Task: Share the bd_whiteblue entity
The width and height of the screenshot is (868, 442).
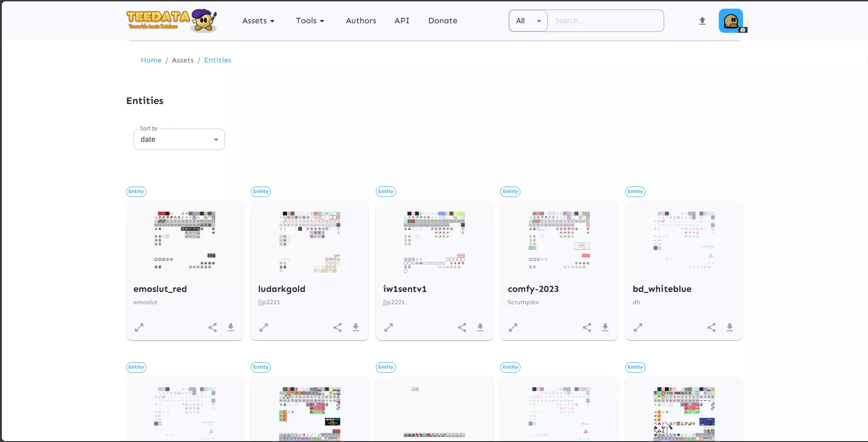Action: coord(712,328)
